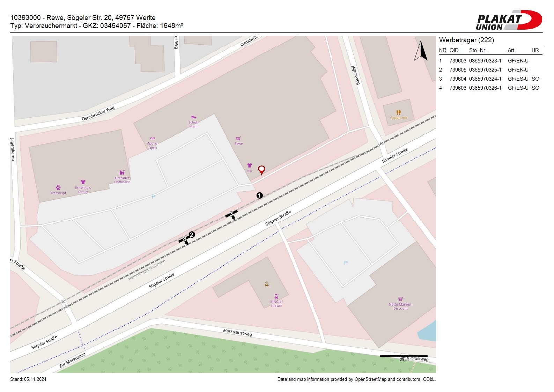Click the Fressnapf paw icon

click(x=58, y=187)
